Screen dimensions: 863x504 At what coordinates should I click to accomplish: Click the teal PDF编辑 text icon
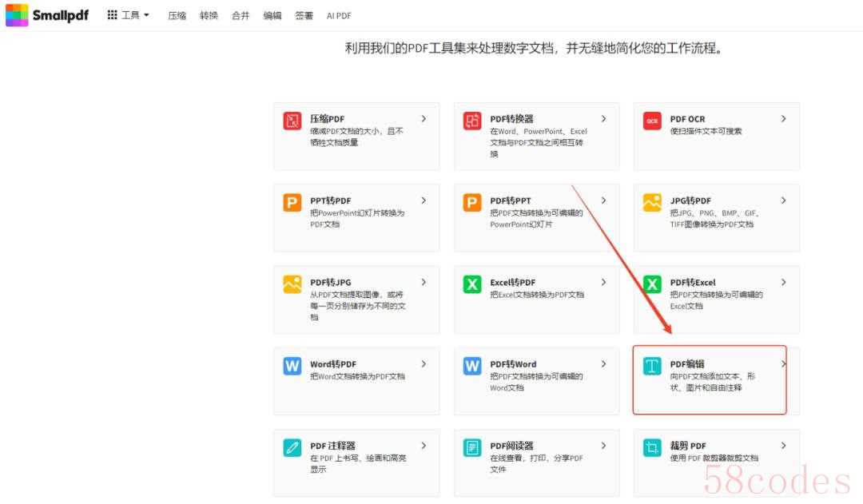pos(652,366)
